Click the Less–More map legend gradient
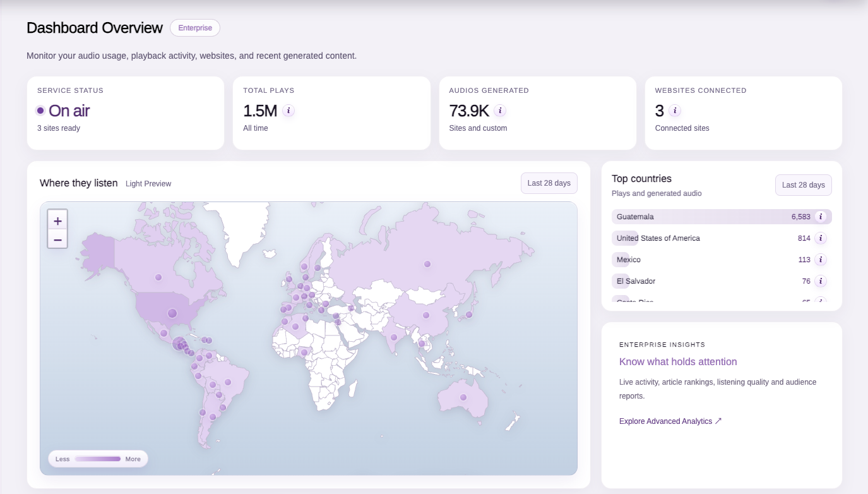This screenshot has height=494, width=868. click(x=98, y=459)
